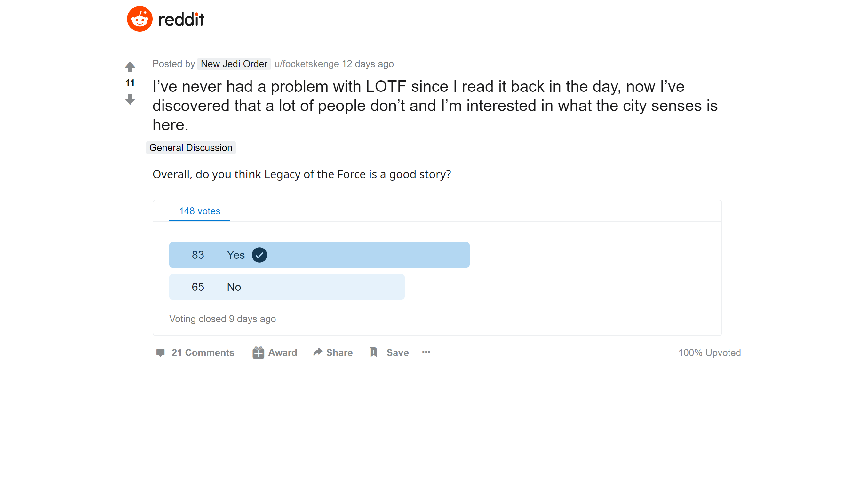Upvote the post with the up arrow
868x483 pixels.
click(x=130, y=67)
